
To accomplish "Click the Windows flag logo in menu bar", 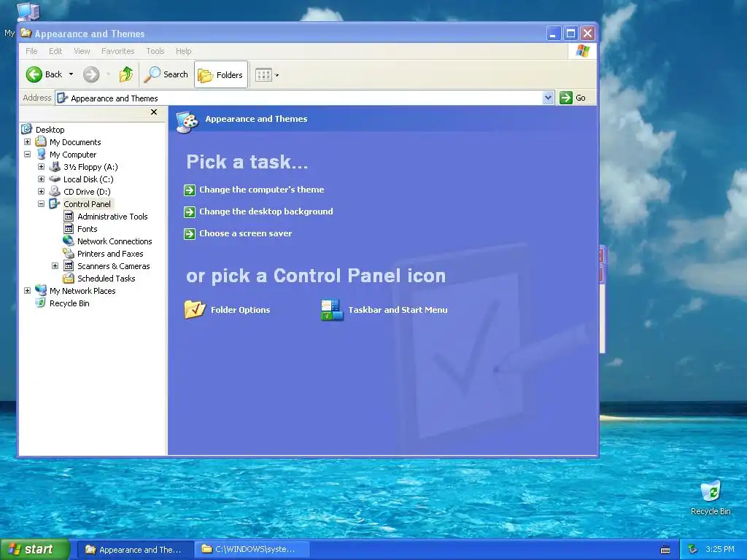I will point(583,51).
